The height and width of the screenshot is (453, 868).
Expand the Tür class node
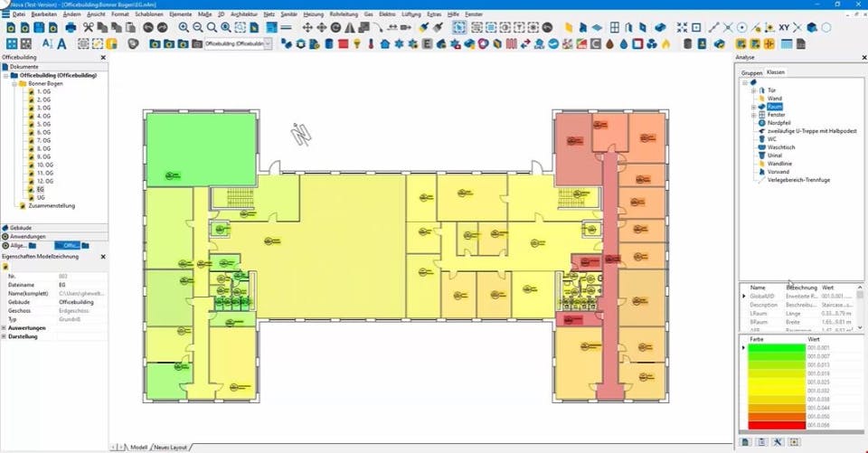753,90
